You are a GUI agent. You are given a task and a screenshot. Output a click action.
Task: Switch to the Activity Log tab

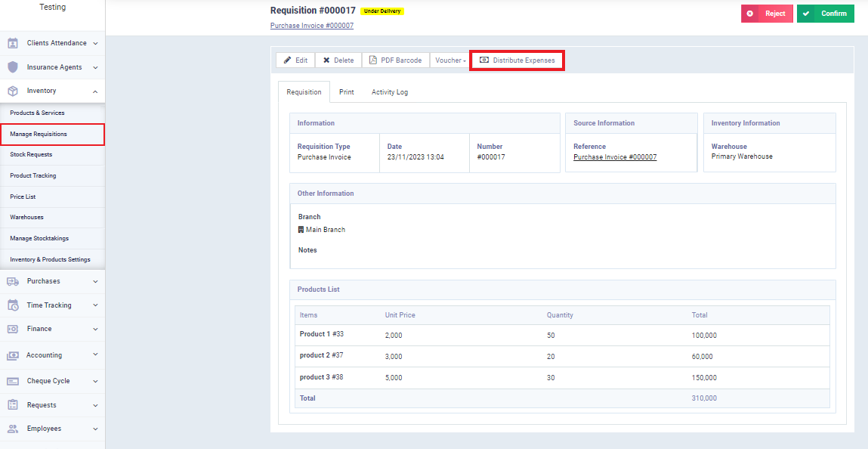point(389,92)
